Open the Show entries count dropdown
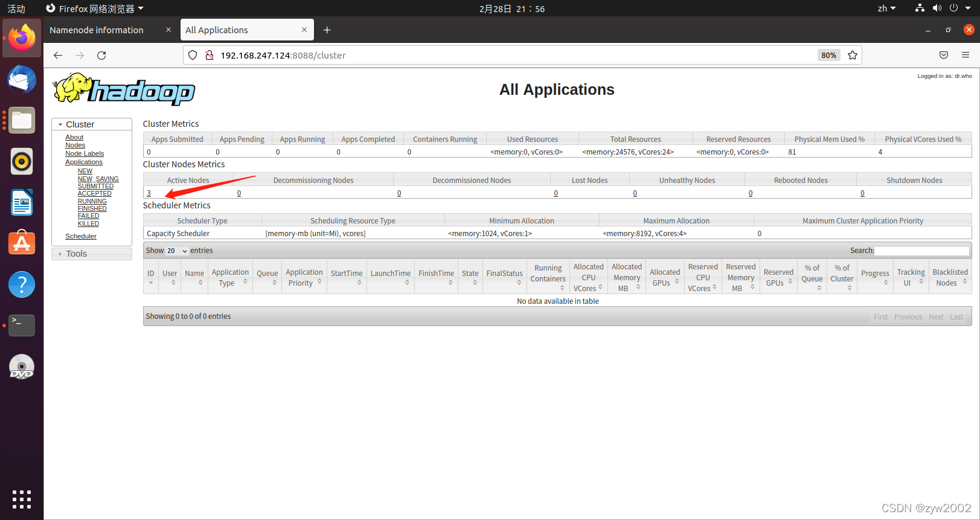The image size is (980, 520). pos(177,251)
